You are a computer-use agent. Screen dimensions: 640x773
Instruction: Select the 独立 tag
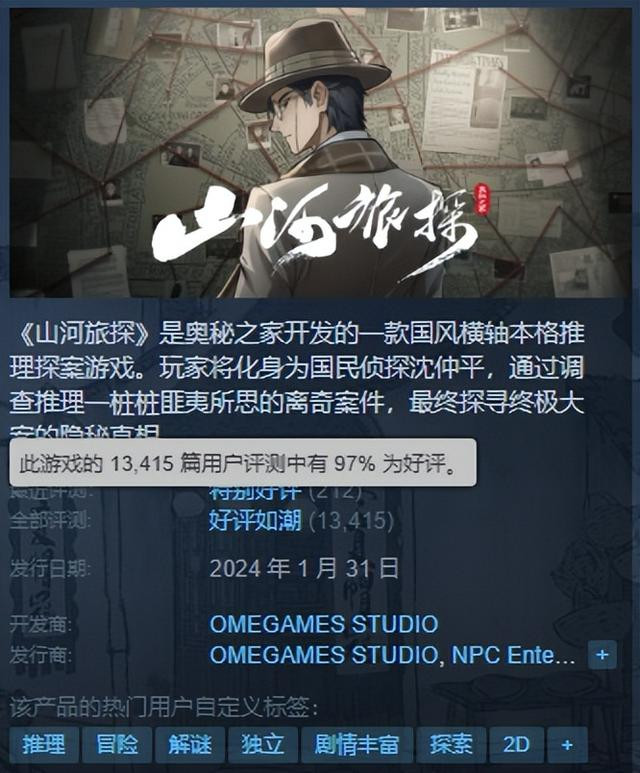[263, 744]
